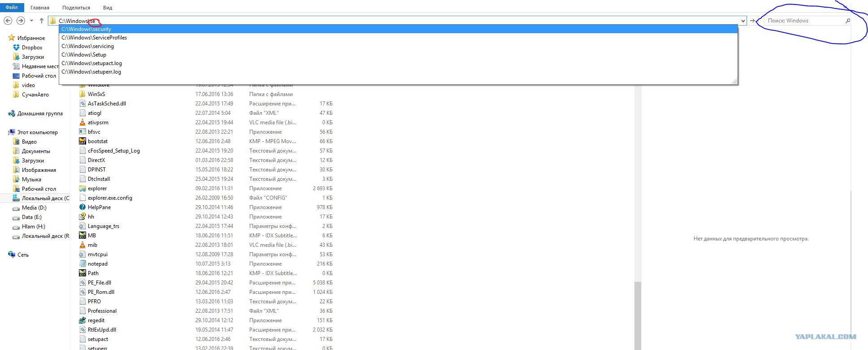
Task: Click the KMP IDX icon for MB
Action: [x=82, y=236]
